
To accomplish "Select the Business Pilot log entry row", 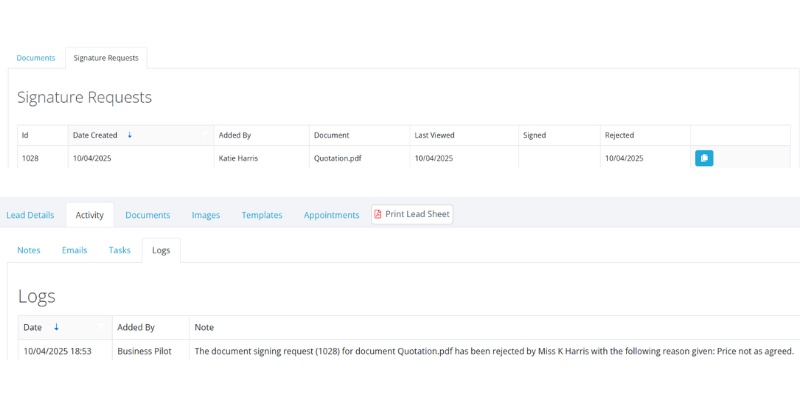I will [409, 352].
